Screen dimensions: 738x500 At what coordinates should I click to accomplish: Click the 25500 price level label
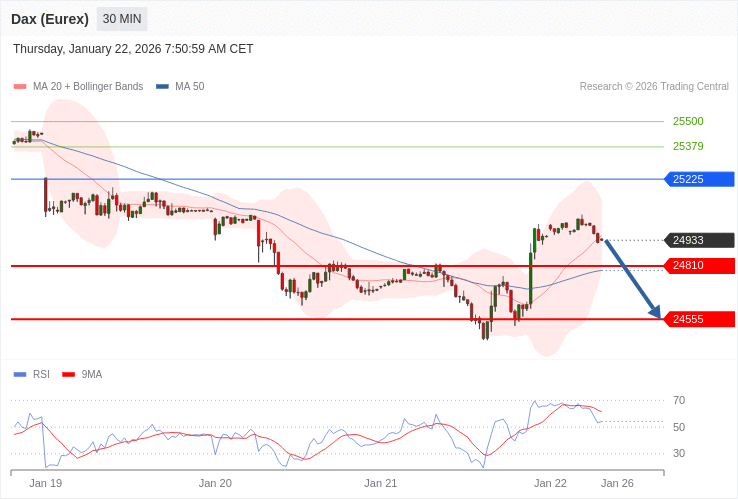(x=688, y=121)
